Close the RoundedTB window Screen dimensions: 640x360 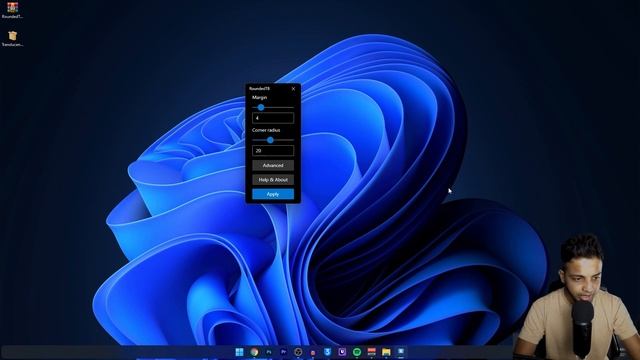(293, 89)
